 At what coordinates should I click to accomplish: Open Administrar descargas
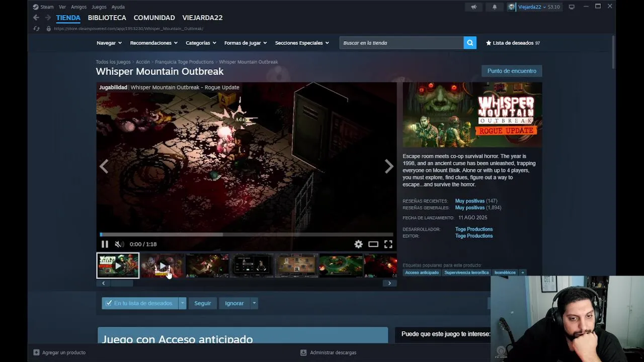[328, 352]
